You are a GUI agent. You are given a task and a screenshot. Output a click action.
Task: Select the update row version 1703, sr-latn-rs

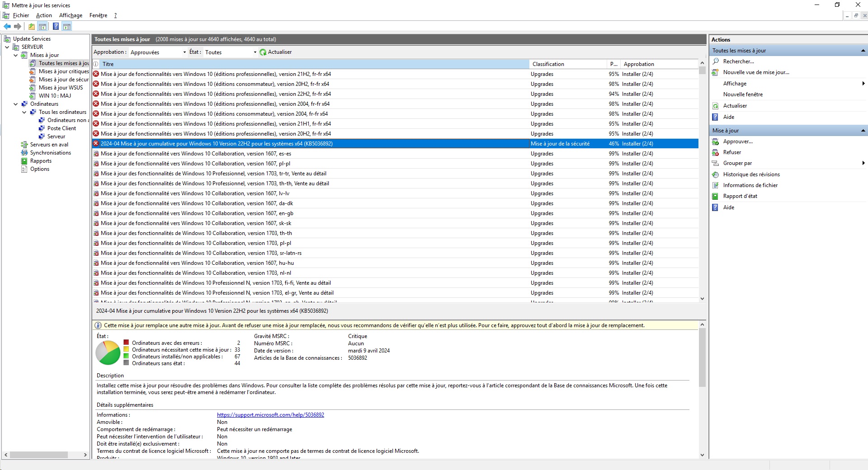[x=396, y=253]
